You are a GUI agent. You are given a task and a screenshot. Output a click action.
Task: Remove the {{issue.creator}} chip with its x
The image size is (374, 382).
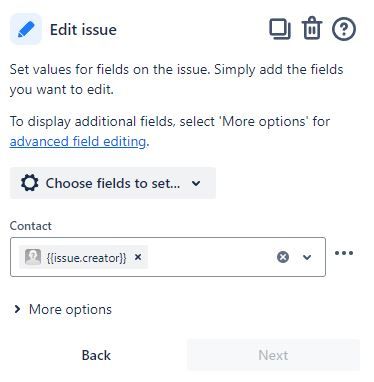click(x=138, y=257)
